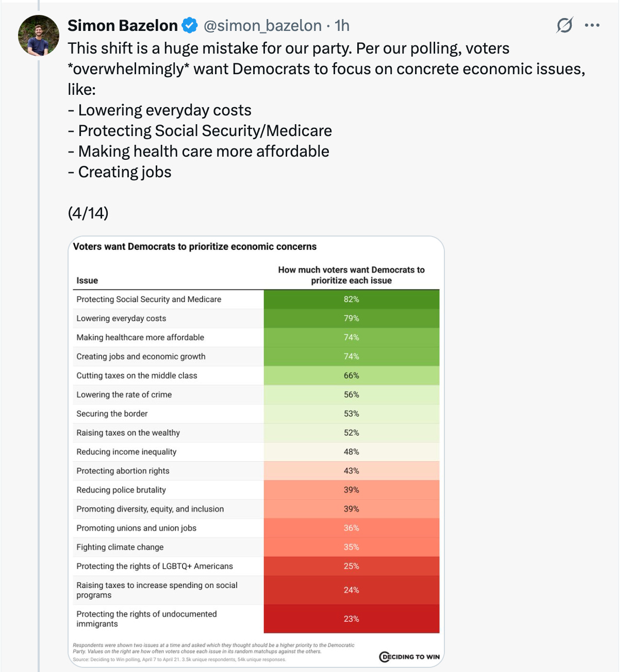Select the "Securing the border" row label
630x672 pixels.
click(112, 414)
